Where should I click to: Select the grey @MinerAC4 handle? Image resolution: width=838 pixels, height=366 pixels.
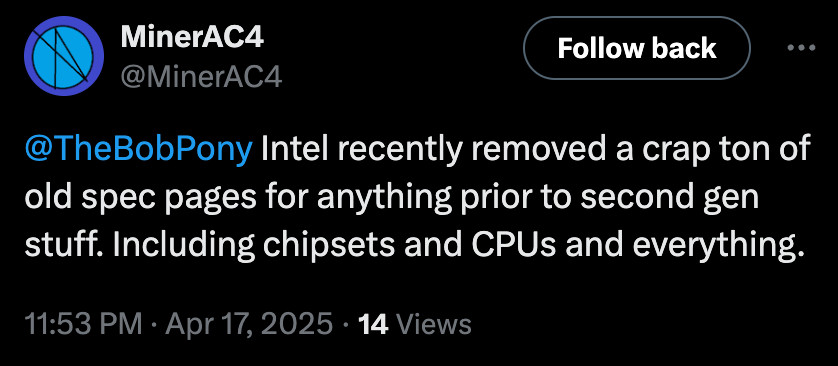click(x=201, y=78)
